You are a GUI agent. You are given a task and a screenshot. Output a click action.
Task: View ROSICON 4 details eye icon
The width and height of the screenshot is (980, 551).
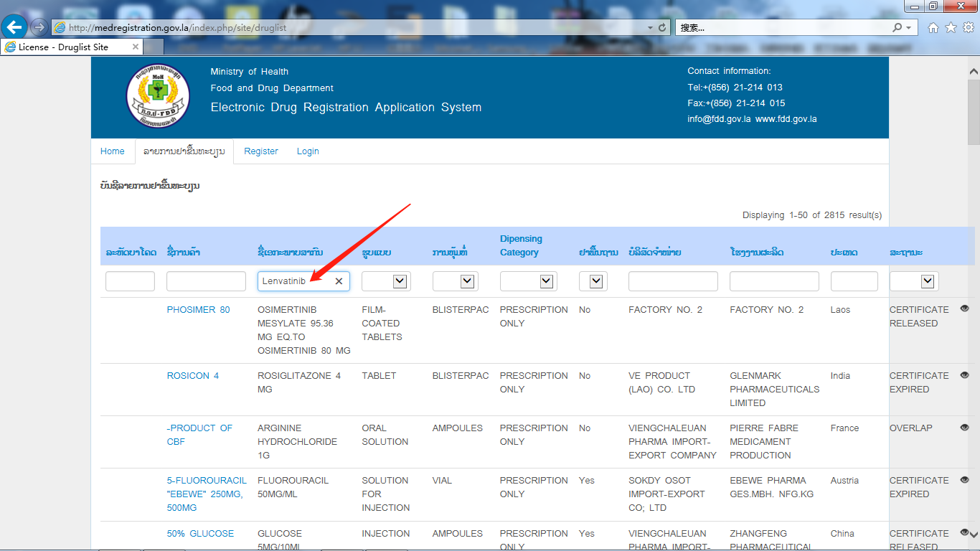pyautogui.click(x=964, y=375)
